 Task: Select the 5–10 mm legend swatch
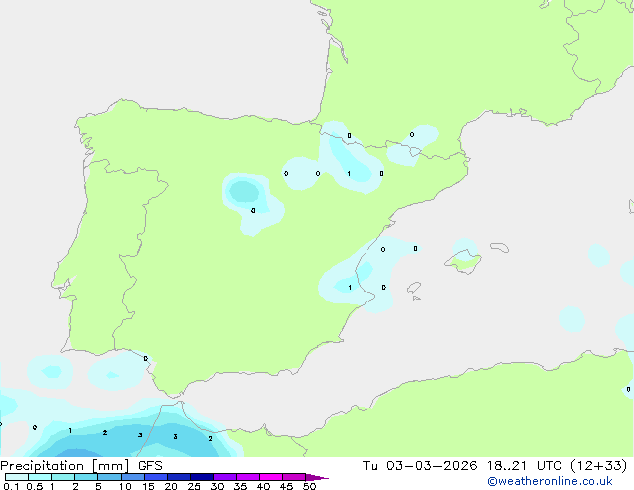pos(110,477)
